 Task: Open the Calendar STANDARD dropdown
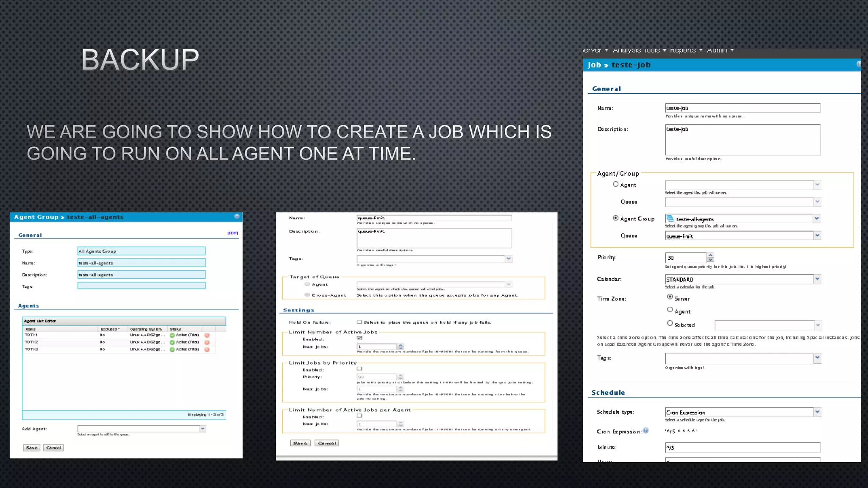click(817, 279)
